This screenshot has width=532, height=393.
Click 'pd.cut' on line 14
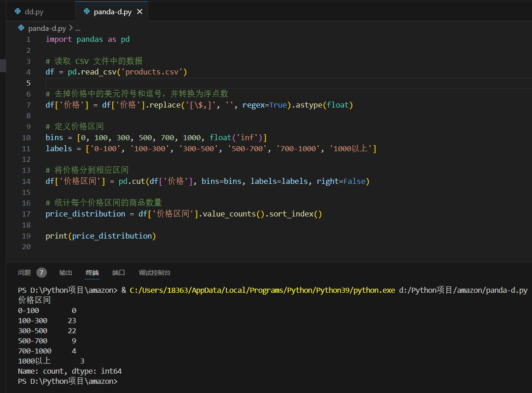coord(132,181)
